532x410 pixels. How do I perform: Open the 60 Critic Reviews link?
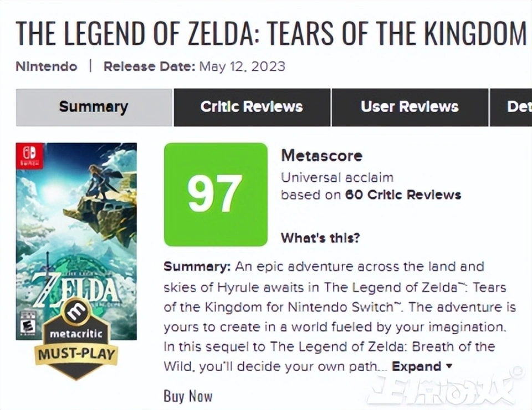point(403,194)
